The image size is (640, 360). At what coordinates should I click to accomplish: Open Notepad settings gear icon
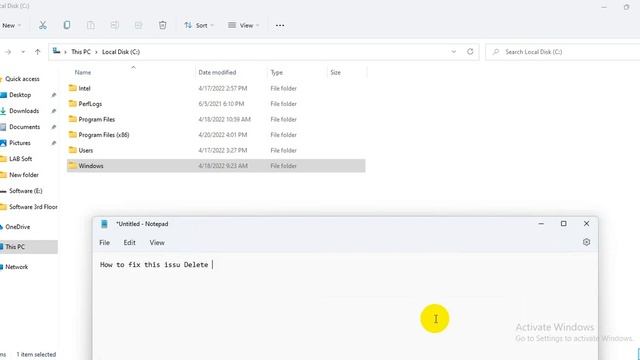586,242
